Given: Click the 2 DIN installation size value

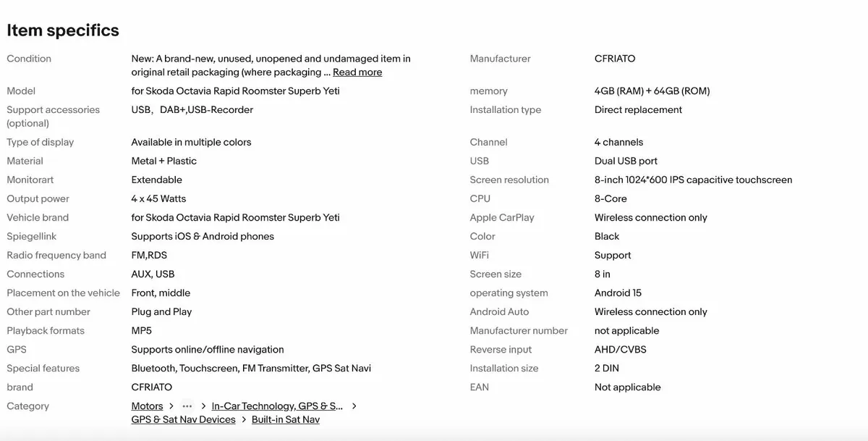Looking at the screenshot, I should 606,369.
